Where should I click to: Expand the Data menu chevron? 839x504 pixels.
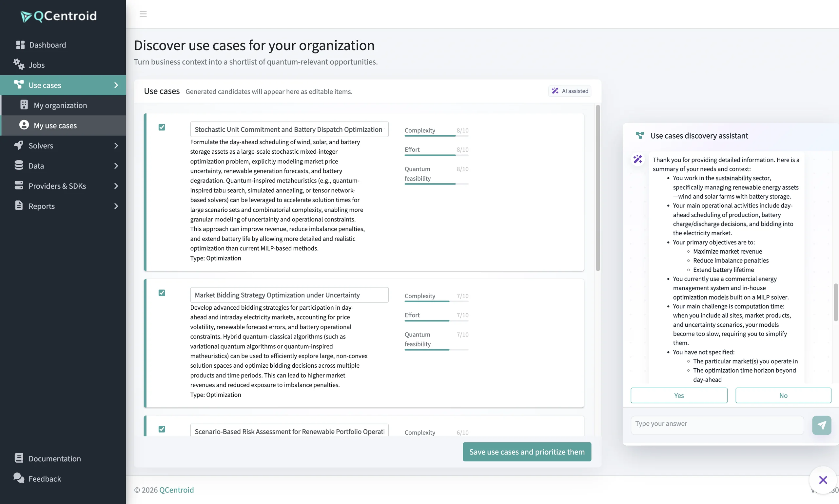(x=116, y=166)
